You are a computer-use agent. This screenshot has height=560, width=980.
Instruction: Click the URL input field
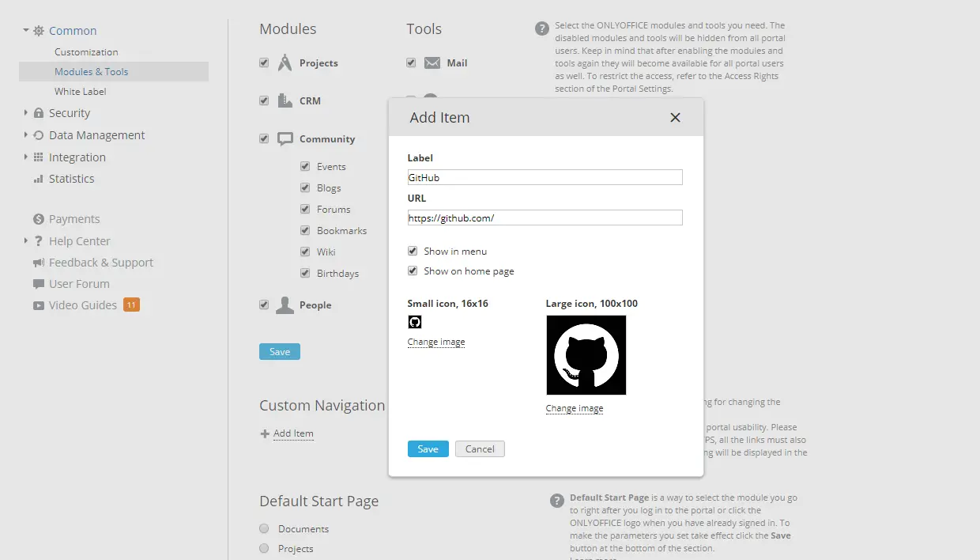545,218
